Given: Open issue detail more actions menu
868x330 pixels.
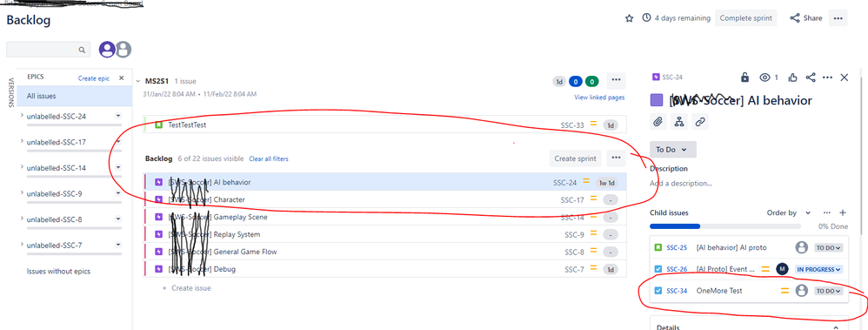Looking at the screenshot, I should [x=828, y=77].
